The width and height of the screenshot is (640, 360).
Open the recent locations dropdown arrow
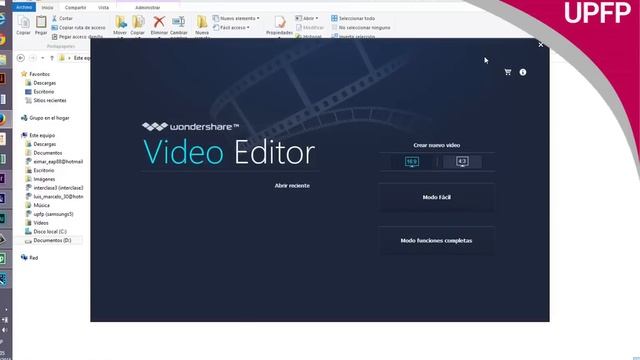43,58
